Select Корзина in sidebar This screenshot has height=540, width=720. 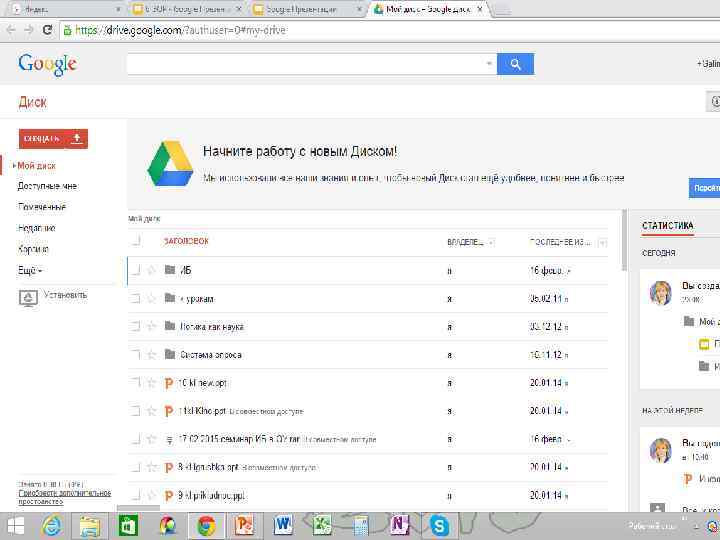[33, 249]
